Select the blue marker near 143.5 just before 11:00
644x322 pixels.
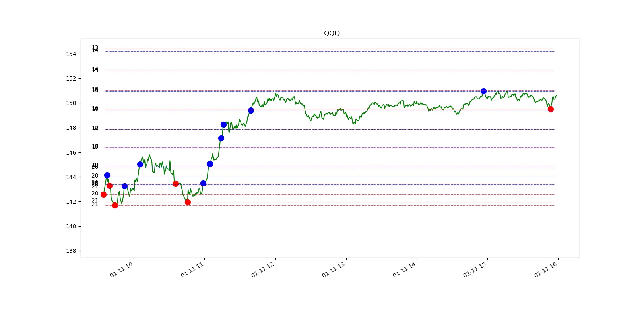[203, 183]
